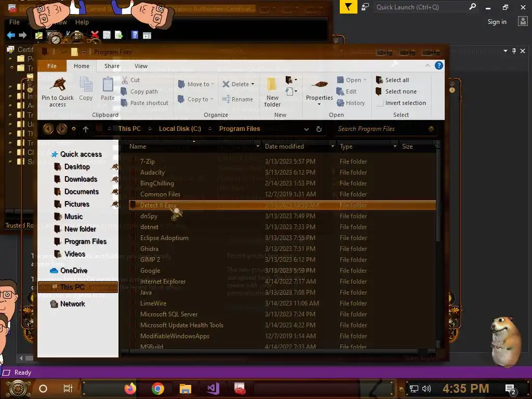
Task: Click the gray forward arrow in certificate console toolbar
Action: coord(23,35)
